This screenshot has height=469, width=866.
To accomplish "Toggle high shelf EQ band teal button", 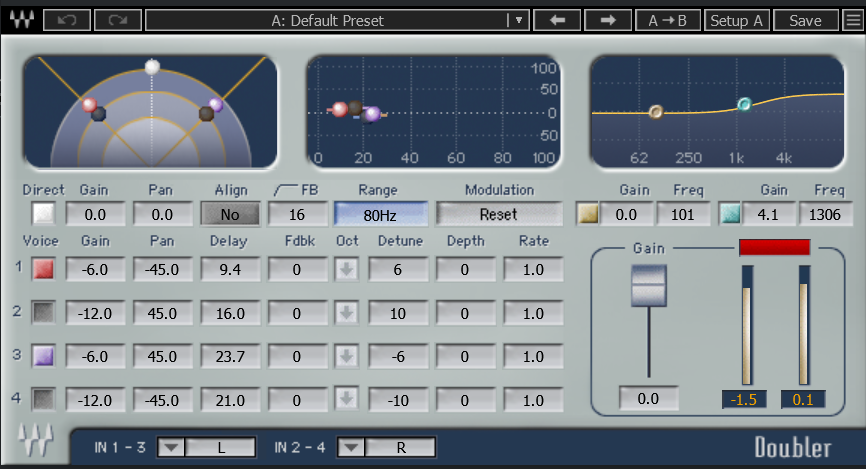I will 730,214.
